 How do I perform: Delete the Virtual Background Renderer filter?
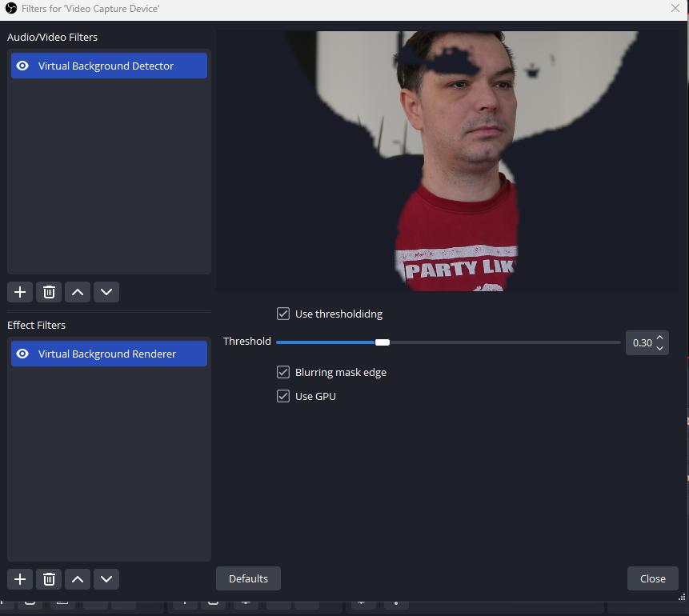[x=49, y=579]
